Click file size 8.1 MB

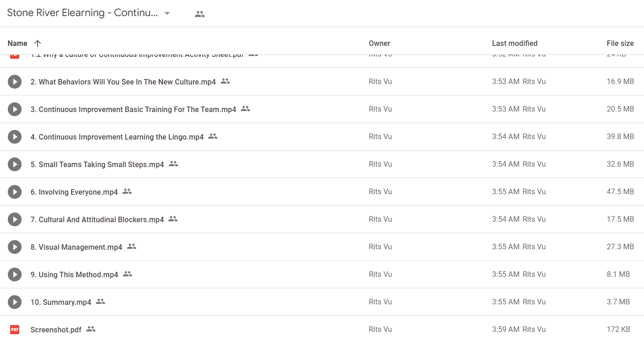pos(618,275)
